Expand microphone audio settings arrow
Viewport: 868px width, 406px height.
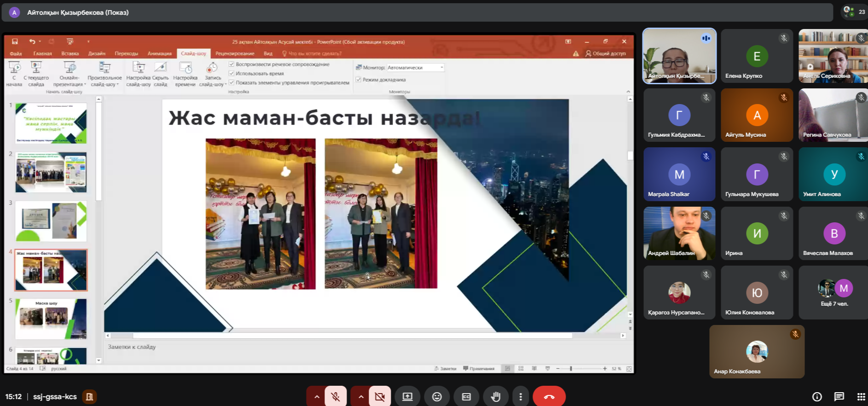(x=317, y=397)
